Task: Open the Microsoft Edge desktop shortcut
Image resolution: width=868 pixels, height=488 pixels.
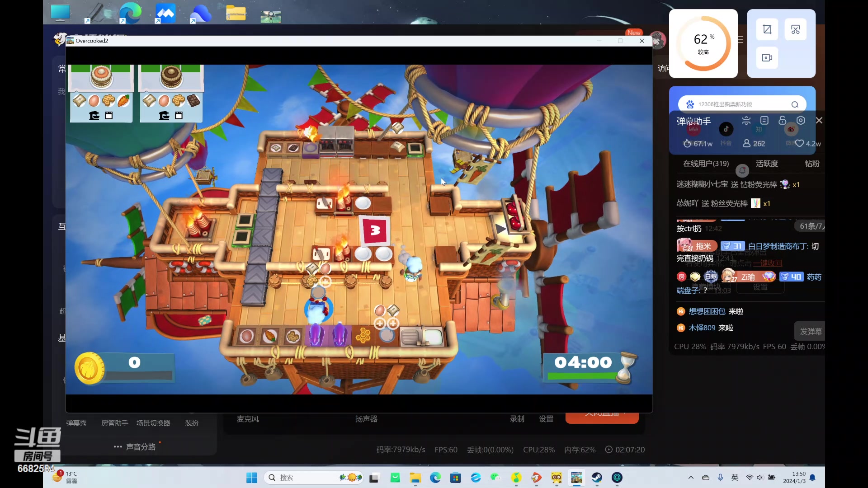Action: pos(130,12)
